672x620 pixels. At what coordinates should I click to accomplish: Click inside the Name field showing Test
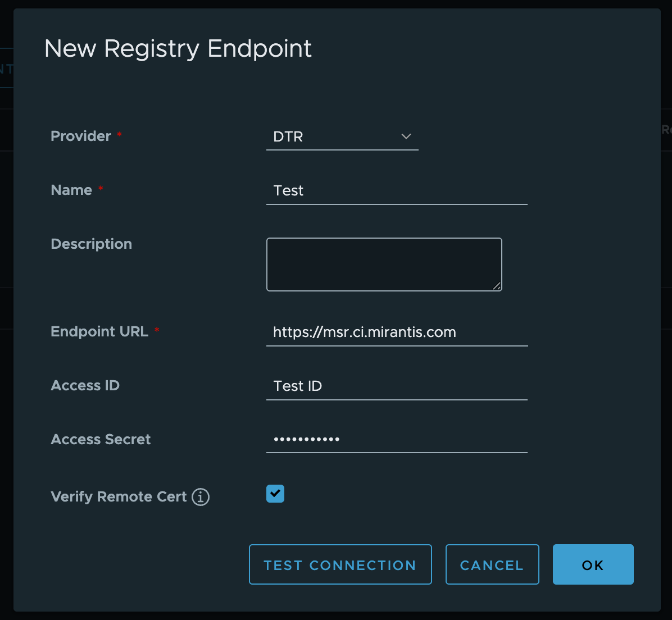(x=396, y=191)
